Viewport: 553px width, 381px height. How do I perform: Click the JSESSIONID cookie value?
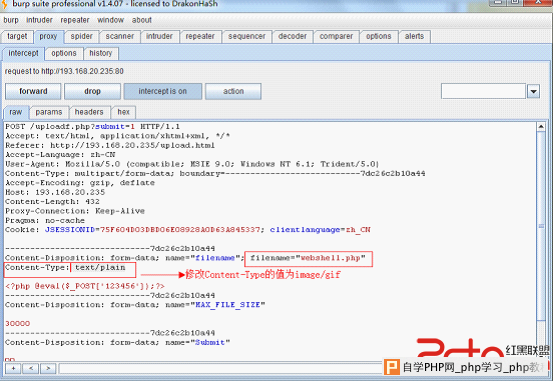(x=180, y=230)
